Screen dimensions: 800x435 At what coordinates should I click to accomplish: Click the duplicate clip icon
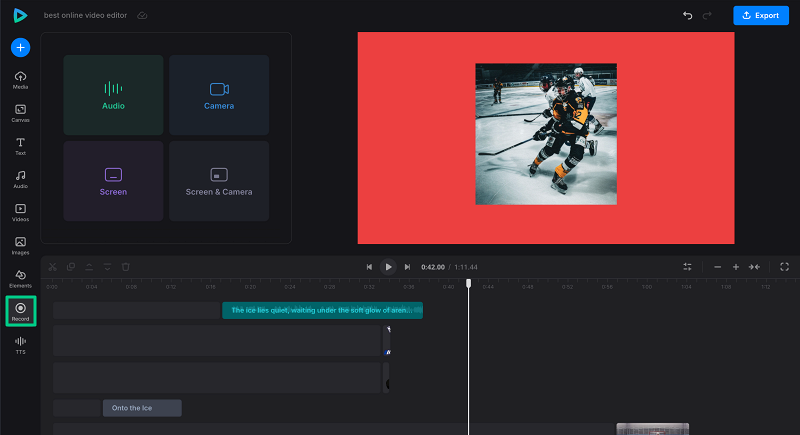click(71, 267)
